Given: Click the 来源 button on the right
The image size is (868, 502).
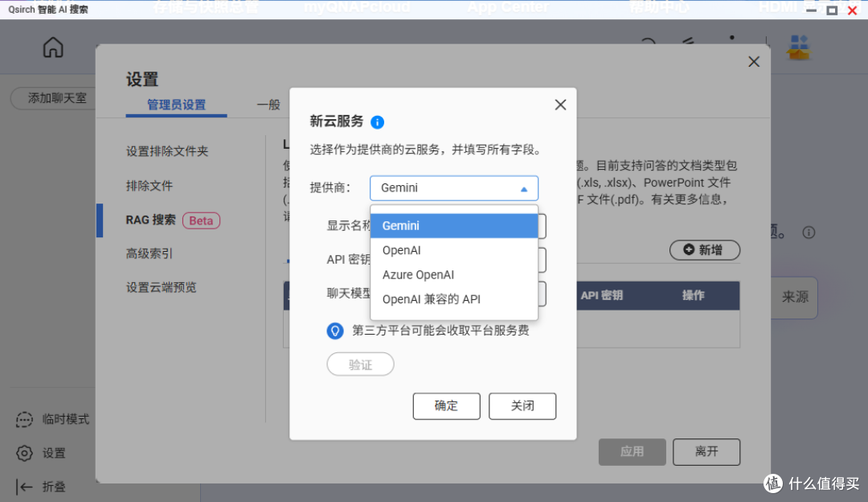Looking at the screenshot, I should (x=794, y=297).
